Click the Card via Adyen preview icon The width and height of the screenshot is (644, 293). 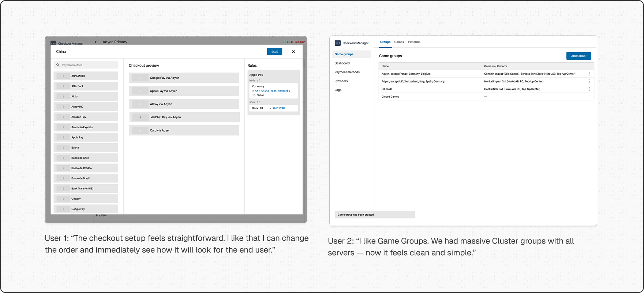click(x=140, y=130)
